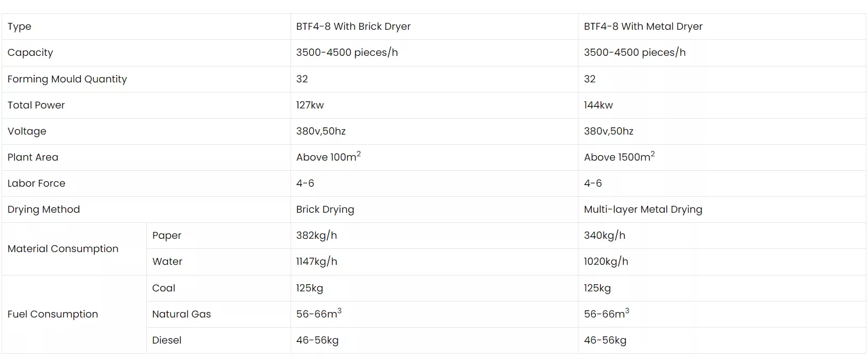Select the 'Capacity' row label
Screen dimensions: 868x359
pyautogui.click(x=30, y=53)
